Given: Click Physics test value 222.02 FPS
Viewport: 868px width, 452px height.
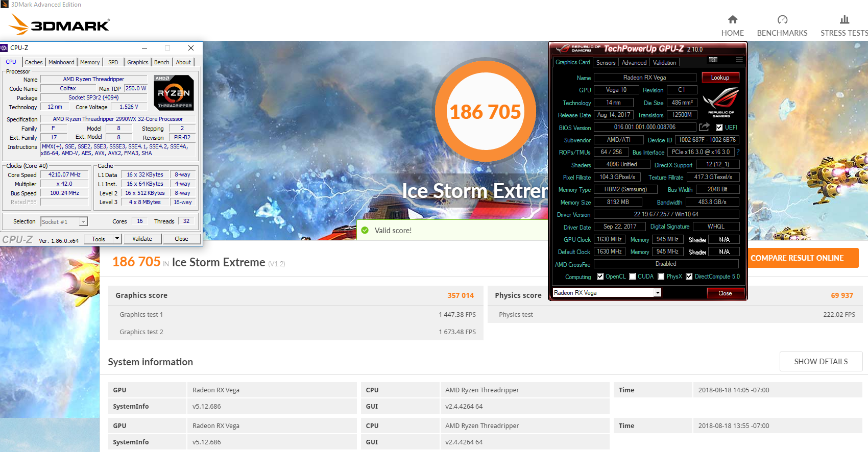Looking at the screenshot, I should coord(839,315).
